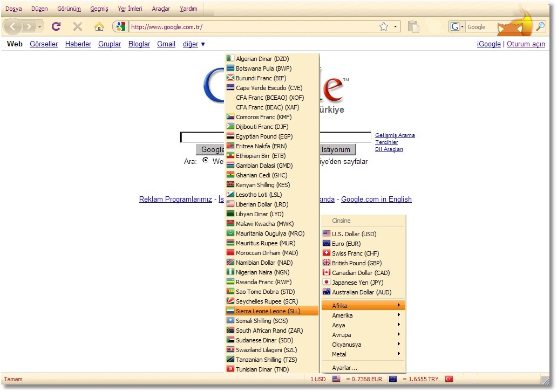The width and height of the screenshot is (557, 392).
Task: Choose Kenyan Shilling (KES)
Action: point(271,185)
